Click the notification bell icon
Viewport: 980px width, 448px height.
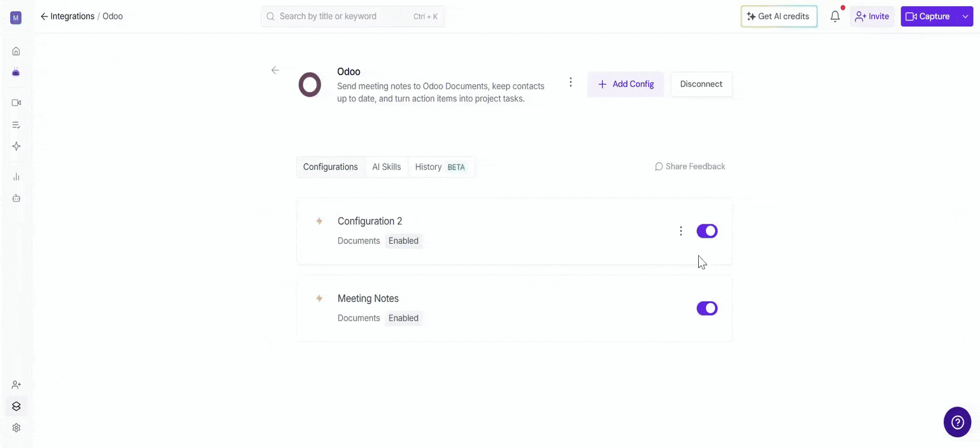click(x=835, y=16)
